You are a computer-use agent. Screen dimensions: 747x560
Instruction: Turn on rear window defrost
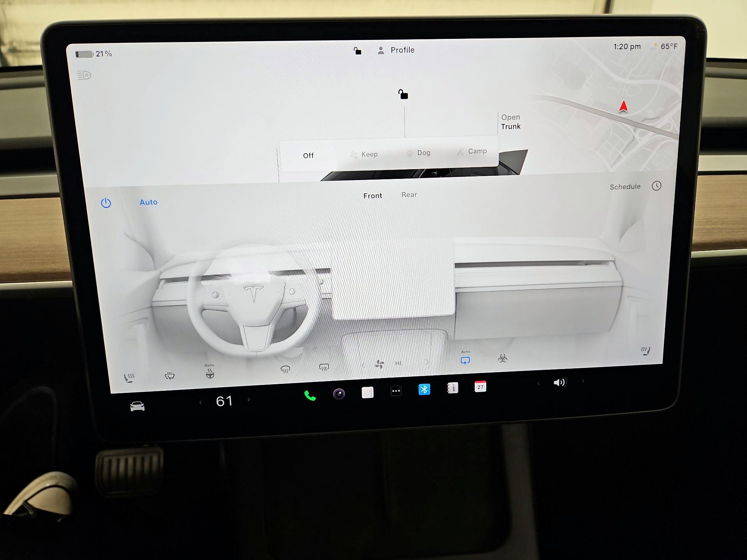[324, 367]
